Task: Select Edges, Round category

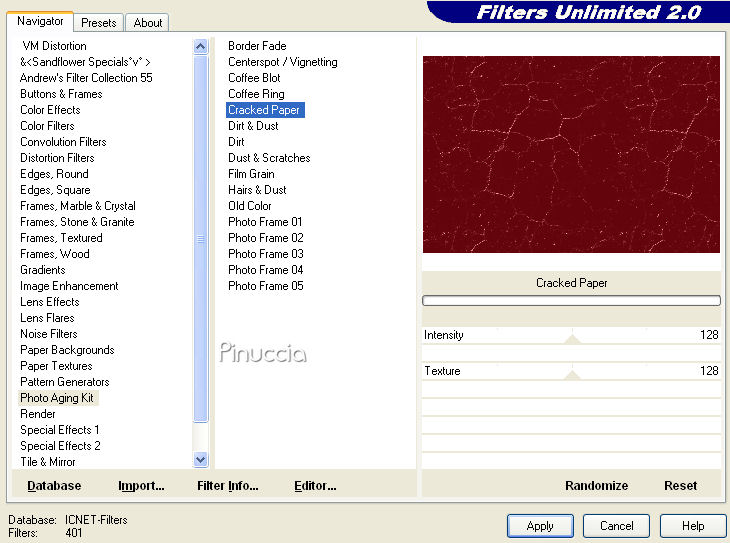Action: tap(54, 174)
